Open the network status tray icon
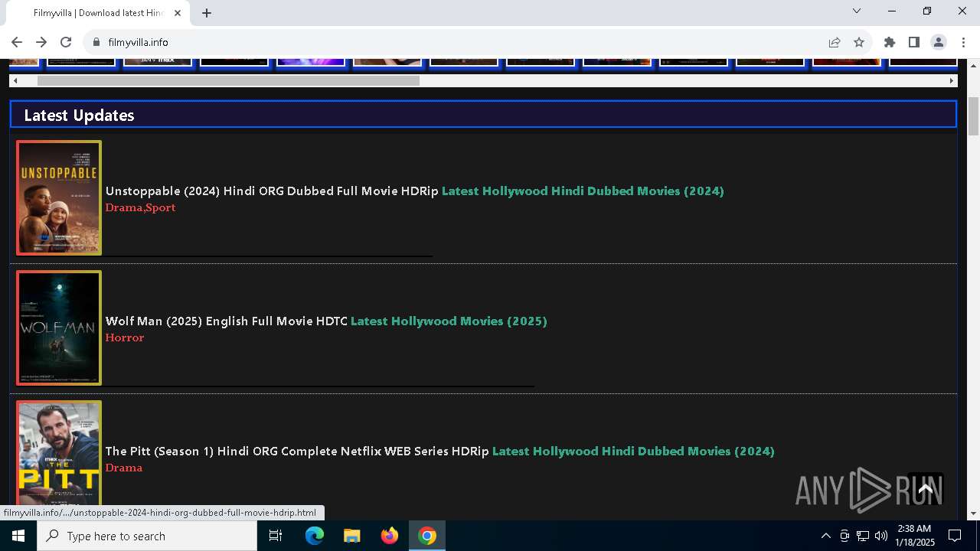This screenshot has height=551, width=980. click(863, 536)
